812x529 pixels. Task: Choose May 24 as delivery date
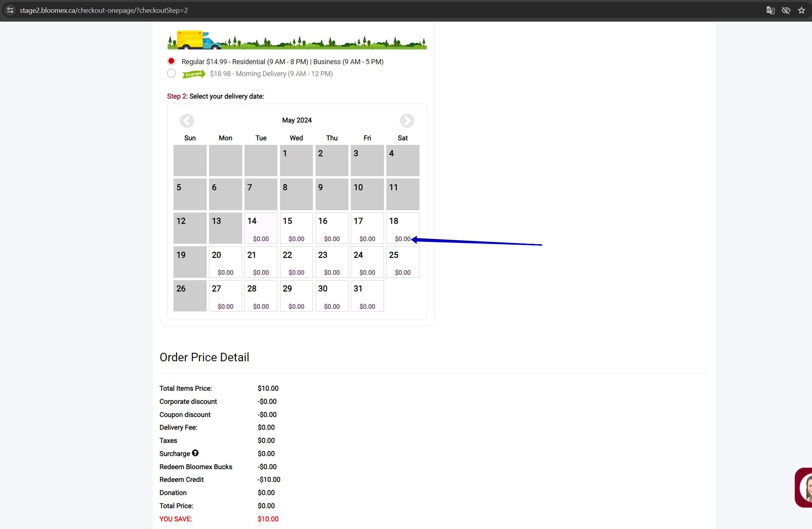(x=367, y=262)
